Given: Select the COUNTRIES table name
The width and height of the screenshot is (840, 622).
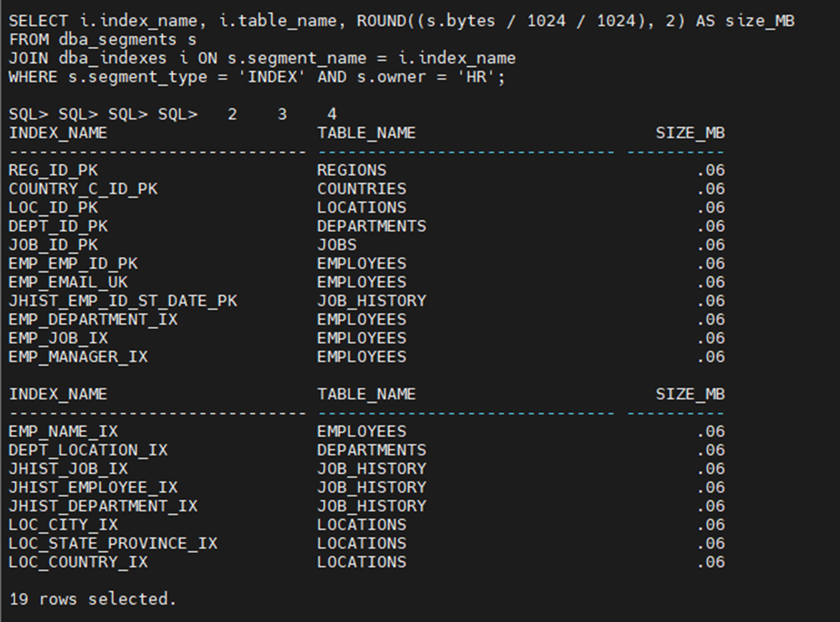Looking at the screenshot, I should click(x=361, y=189).
